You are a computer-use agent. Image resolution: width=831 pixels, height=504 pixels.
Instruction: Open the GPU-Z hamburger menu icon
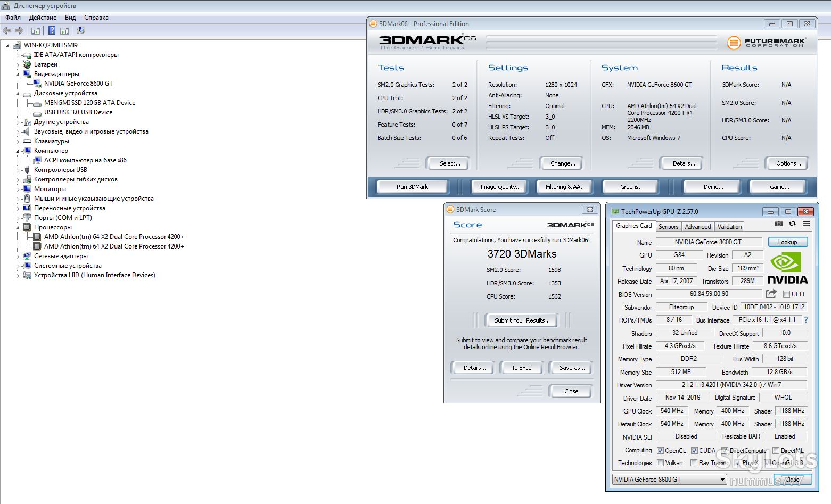tap(806, 224)
